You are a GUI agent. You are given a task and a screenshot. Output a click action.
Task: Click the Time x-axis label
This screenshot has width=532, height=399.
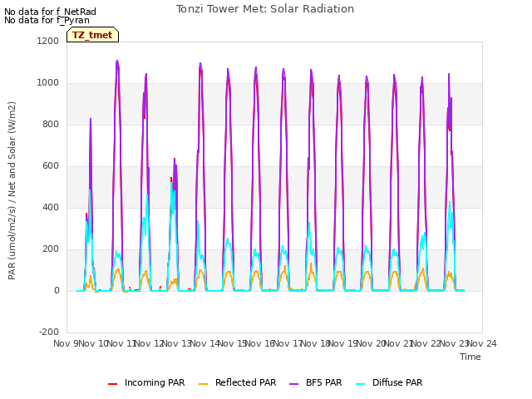(470, 357)
